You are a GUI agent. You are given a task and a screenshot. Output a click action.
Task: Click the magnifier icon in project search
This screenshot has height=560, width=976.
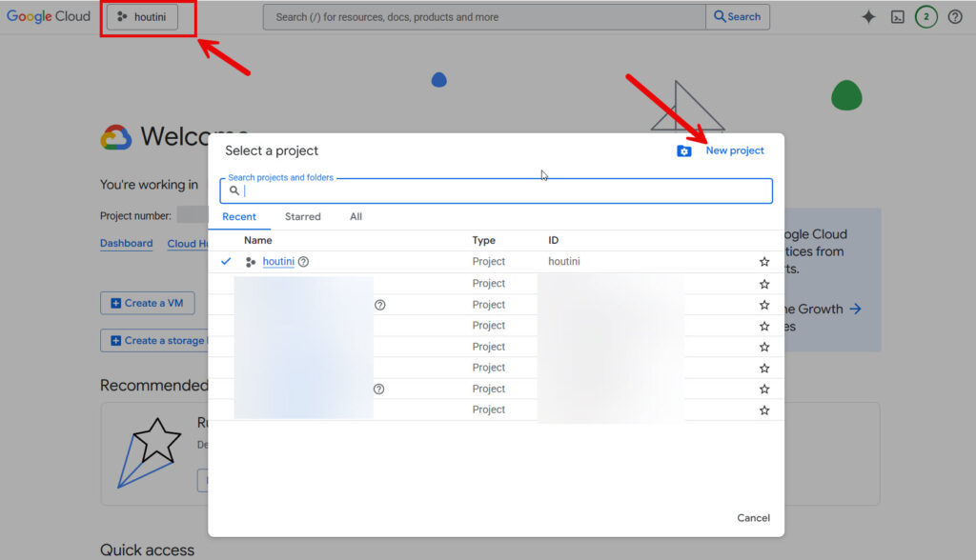point(234,190)
